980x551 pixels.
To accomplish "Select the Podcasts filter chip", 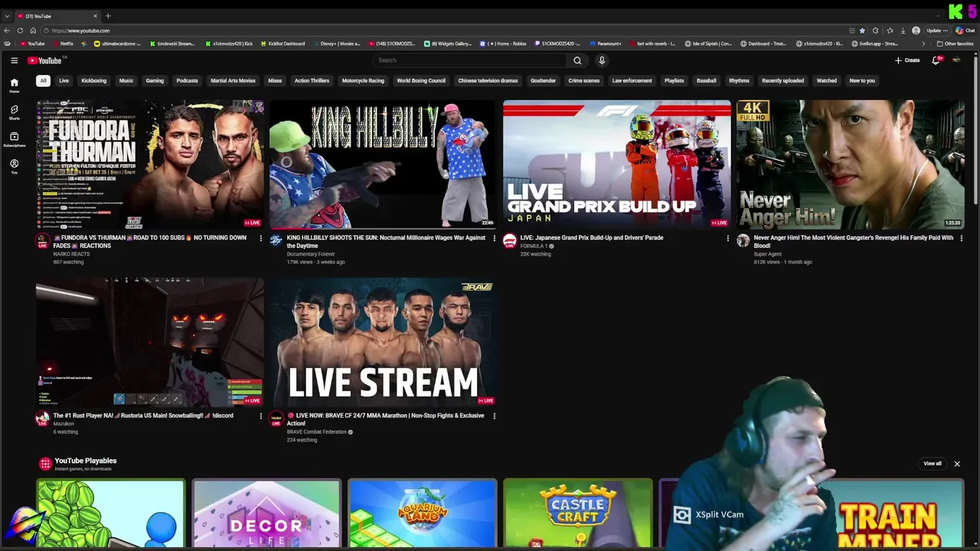I will click(x=187, y=80).
